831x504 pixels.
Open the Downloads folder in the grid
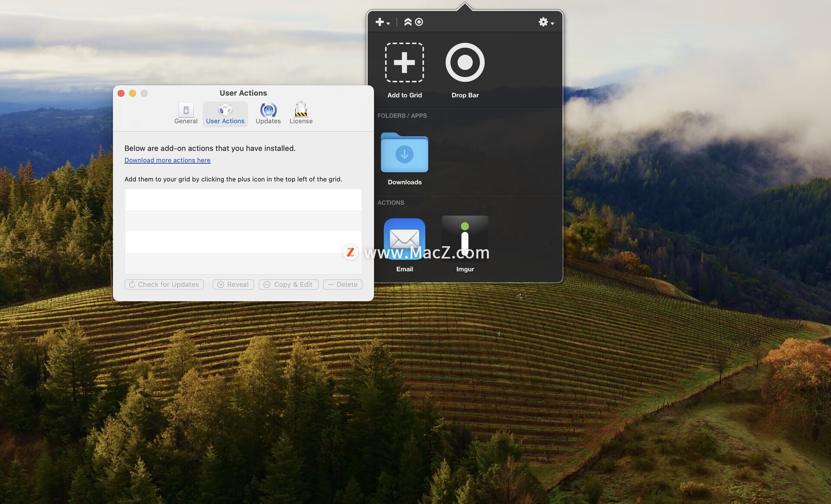point(404,153)
